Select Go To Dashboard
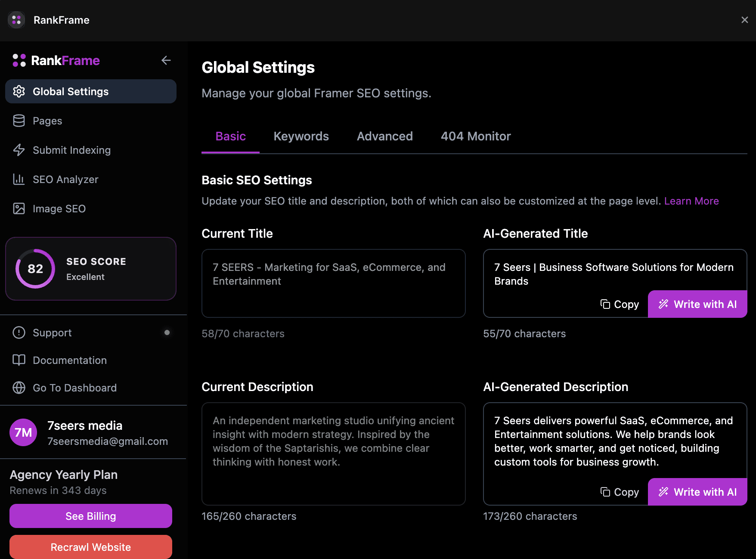This screenshot has height=559, width=756. tap(91, 388)
